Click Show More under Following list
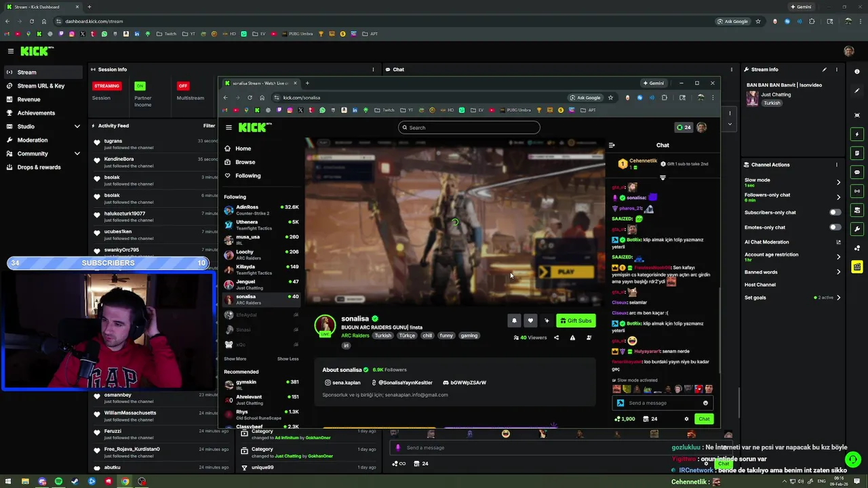868x488 pixels. click(x=235, y=359)
